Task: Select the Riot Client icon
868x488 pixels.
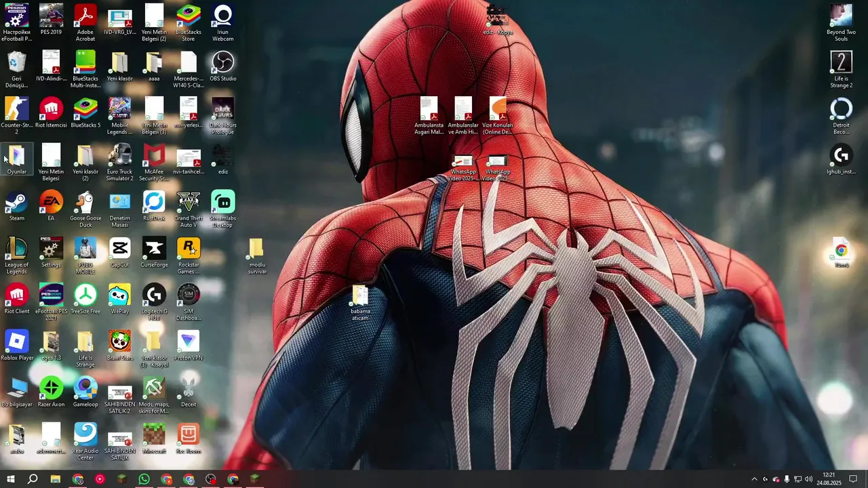Action: 17,299
